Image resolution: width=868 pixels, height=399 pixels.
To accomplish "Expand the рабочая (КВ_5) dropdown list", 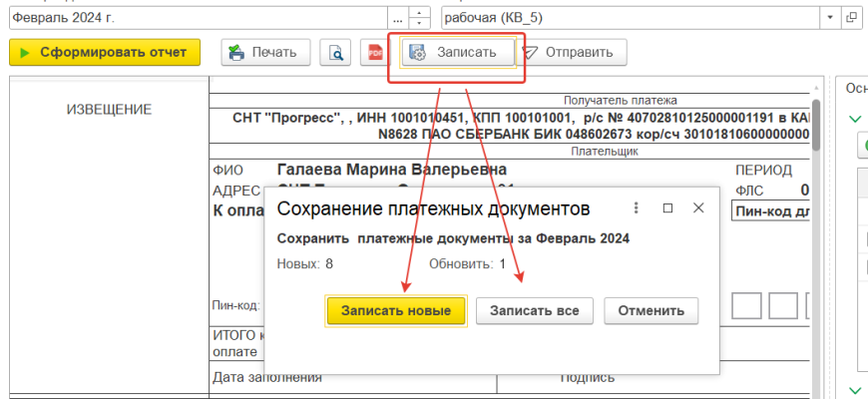I will pos(830,18).
